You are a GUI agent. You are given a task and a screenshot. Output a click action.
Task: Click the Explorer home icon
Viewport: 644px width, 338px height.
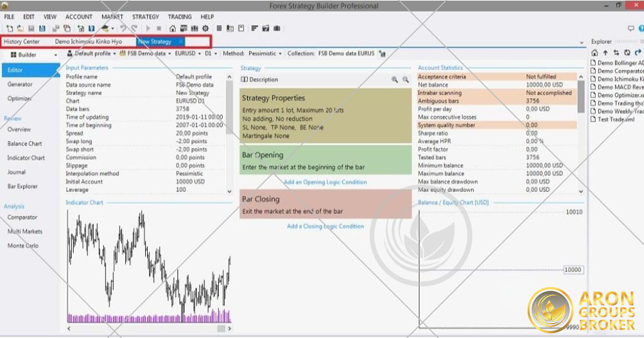pos(594,53)
